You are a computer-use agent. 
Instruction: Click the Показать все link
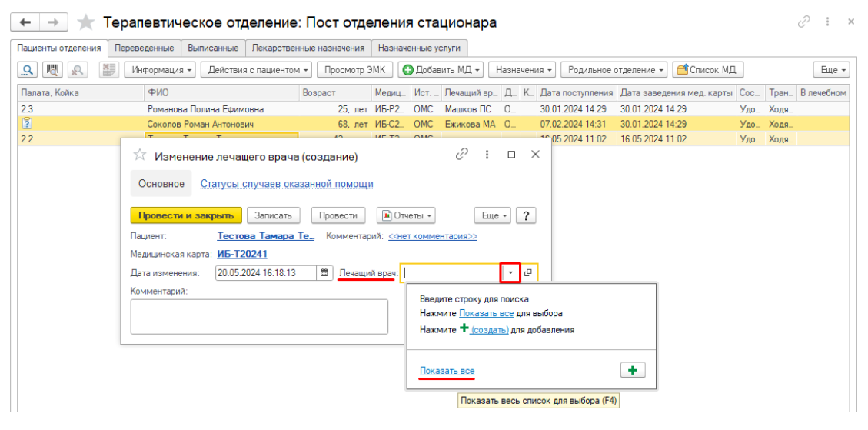coord(447,371)
